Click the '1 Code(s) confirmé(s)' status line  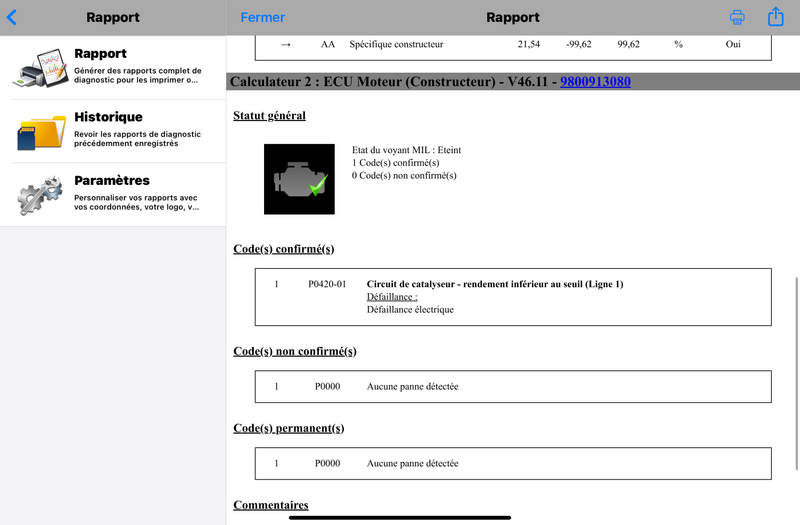(x=395, y=163)
